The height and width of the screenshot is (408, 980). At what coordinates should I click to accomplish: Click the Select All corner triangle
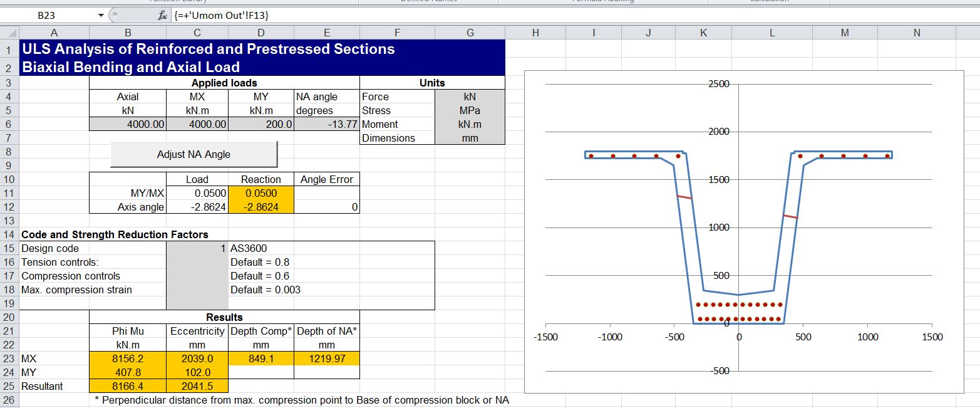click(9, 33)
